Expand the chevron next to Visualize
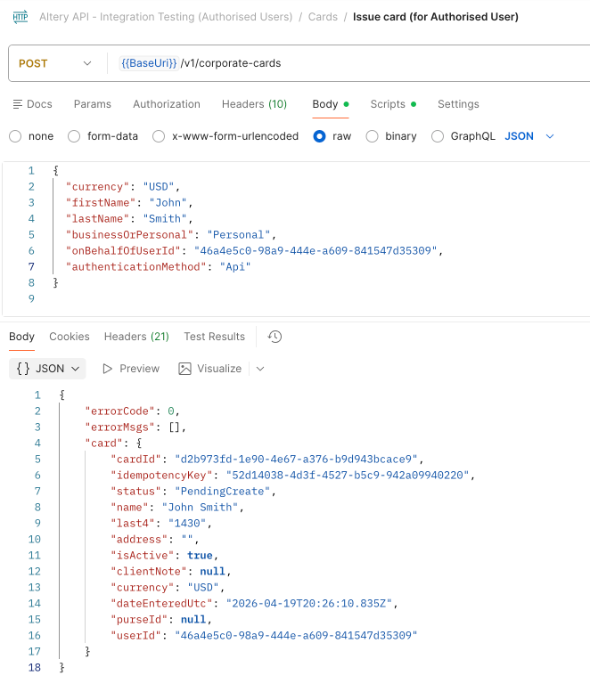This screenshot has height=700, width=590. (260, 369)
